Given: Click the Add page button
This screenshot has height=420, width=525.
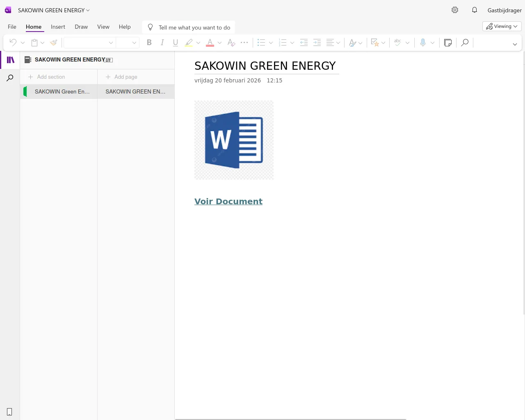Looking at the screenshot, I should 122,77.
